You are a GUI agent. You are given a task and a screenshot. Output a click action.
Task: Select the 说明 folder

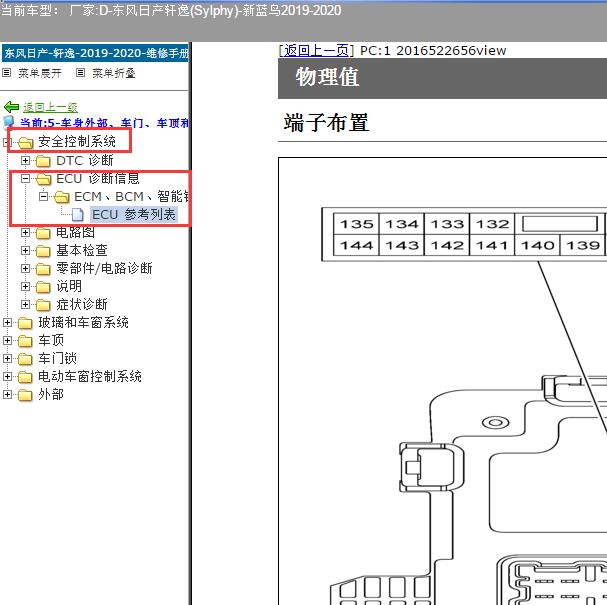[x=69, y=286]
